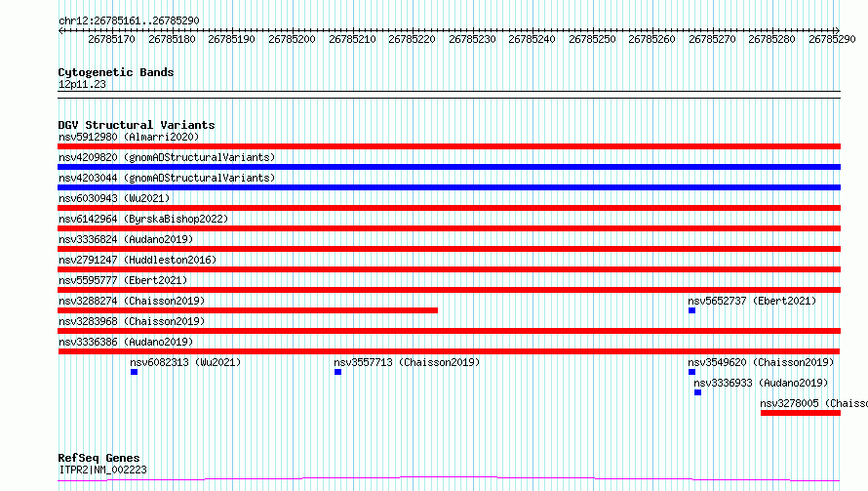Screen dimensions: 868x491
Task: Open the nsv4203044 (gnomADStructuralVariants) label
Action: click(x=167, y=178)
